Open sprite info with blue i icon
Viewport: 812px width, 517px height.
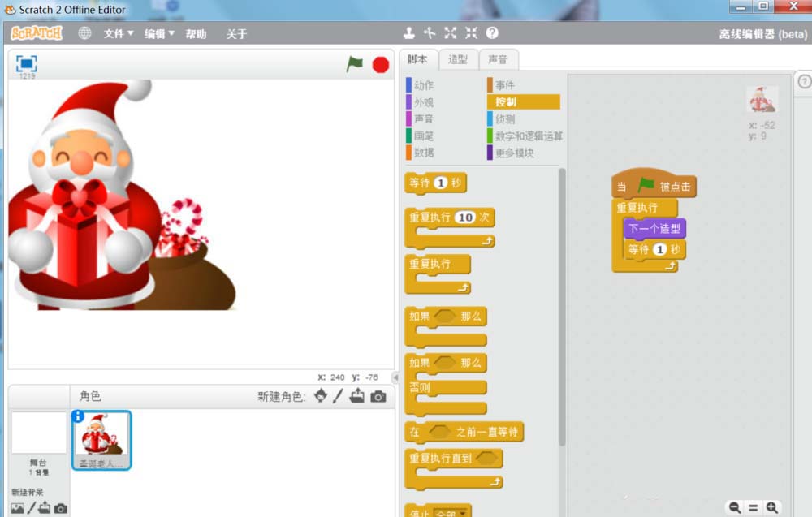[78, 416]
